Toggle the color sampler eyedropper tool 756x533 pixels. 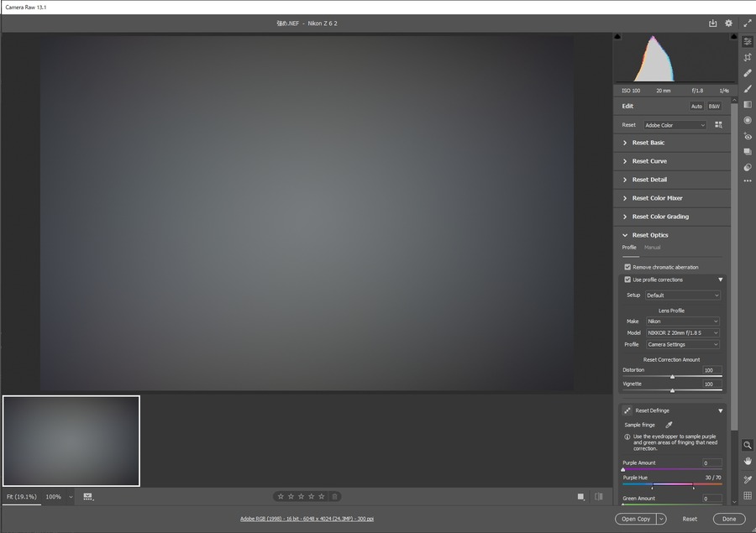[x=748, y=479]
